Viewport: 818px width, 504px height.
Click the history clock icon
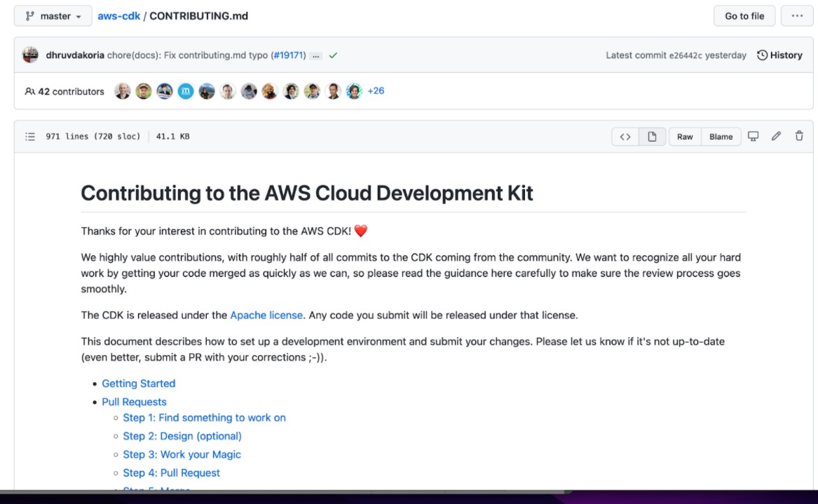pyautogui.click(x=762, y=55)
